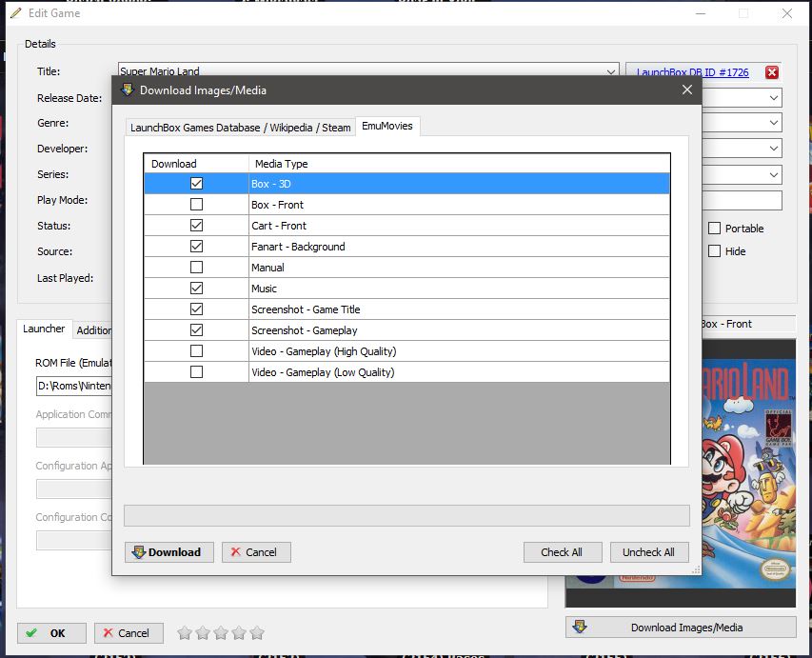The width and height of the screenshot is (812, 658).
Task: Click the ROM File path input field
Action: click(x=74, y=386)
